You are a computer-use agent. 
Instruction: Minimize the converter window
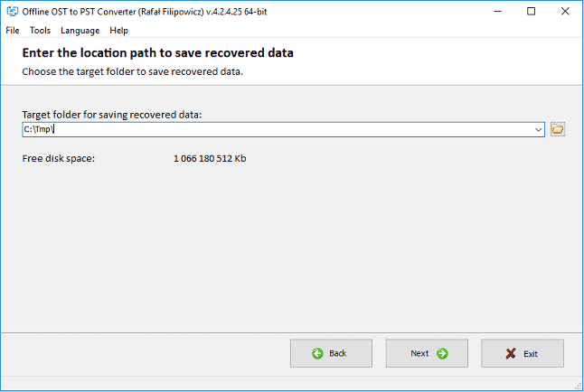coord(497,12)
